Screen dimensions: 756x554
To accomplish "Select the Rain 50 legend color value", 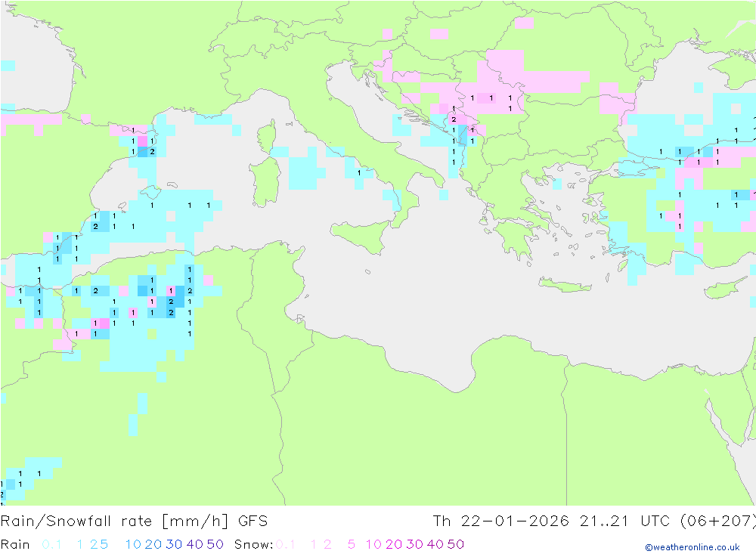I will click(x=215, y=544).
